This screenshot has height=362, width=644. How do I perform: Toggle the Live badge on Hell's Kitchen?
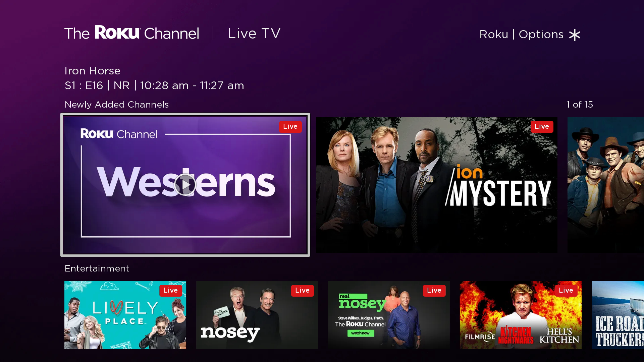coord(566,290)
